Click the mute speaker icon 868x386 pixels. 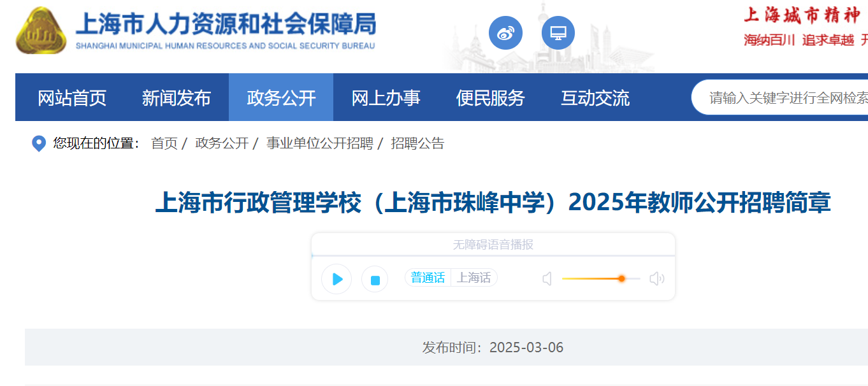coord(547,279)
